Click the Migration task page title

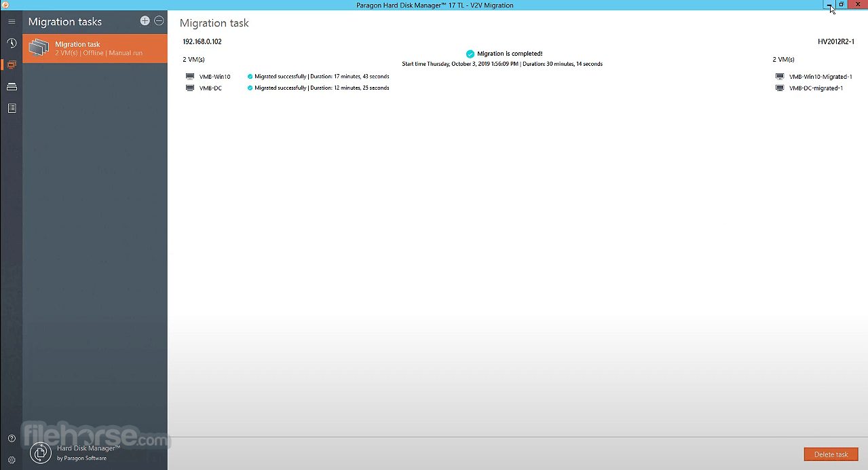click(214, 23)
